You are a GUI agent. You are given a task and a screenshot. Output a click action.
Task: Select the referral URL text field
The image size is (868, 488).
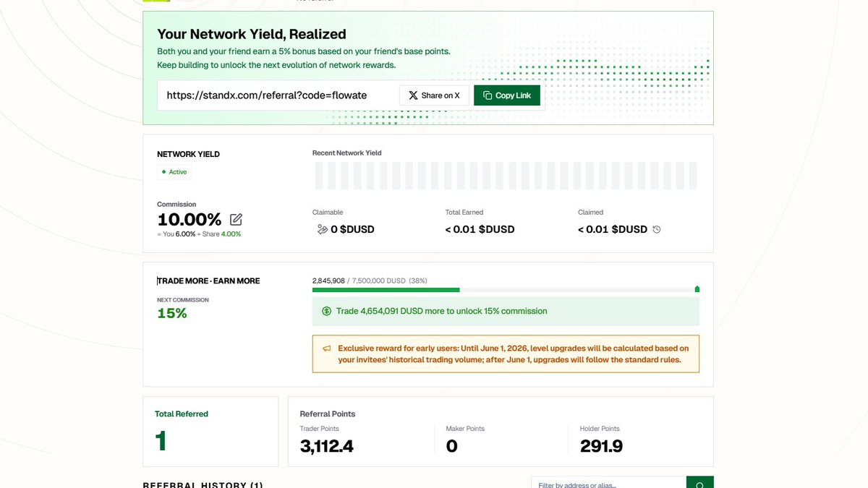pyautogui.click(x=277, y=95)
